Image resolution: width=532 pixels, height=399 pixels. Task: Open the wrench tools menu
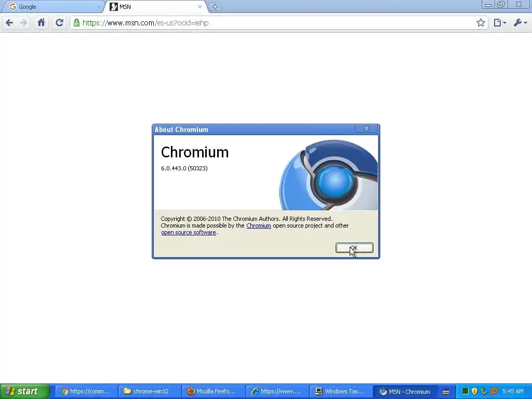(x=520, y=23)
